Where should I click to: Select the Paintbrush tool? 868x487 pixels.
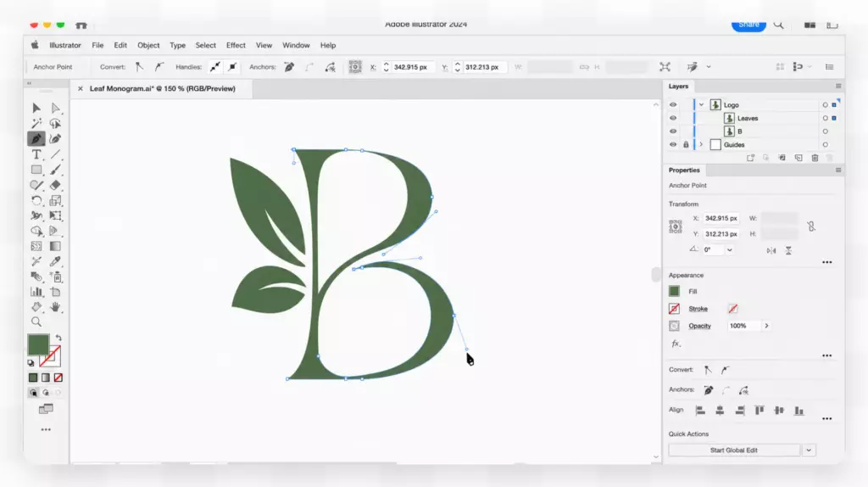coord(55,170)
